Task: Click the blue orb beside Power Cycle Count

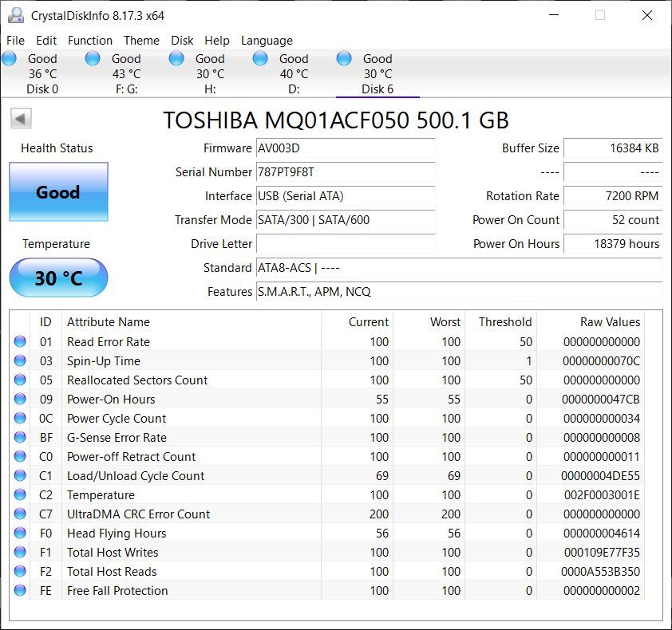Action: [x=20, y=418]
